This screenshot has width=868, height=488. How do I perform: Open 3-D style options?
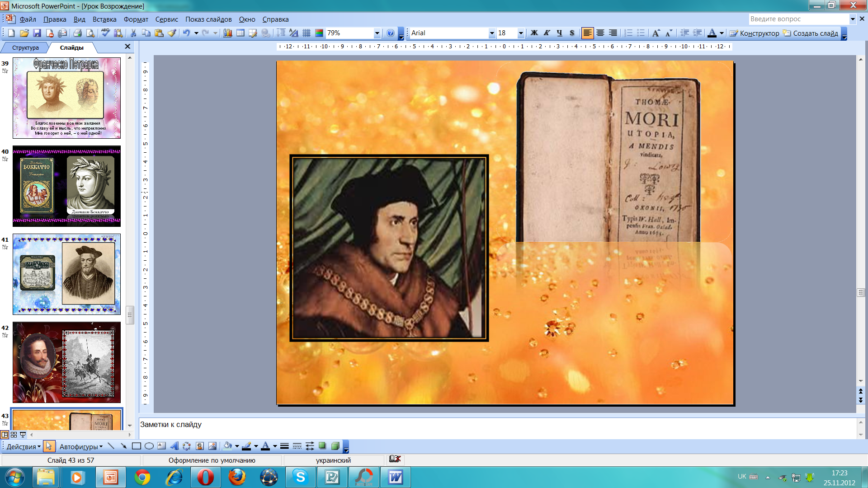click(335, 446)
